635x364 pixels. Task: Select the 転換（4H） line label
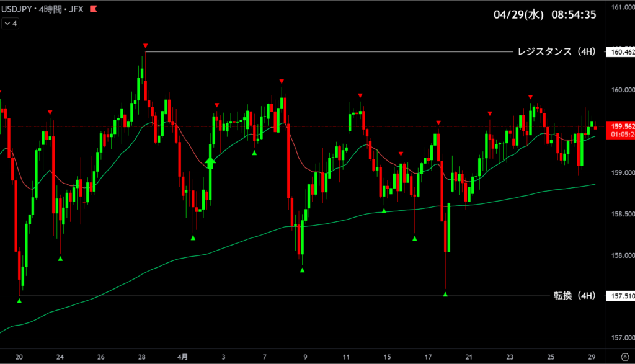(x=574, y=296)
